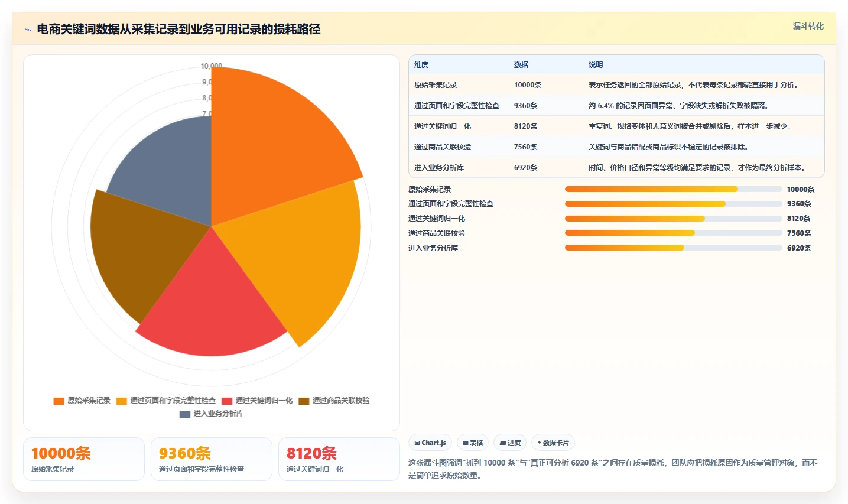Click the 通过关键词归一化 progress bar
The width and height of the screenshot is (848, 504).
point(674,219)
